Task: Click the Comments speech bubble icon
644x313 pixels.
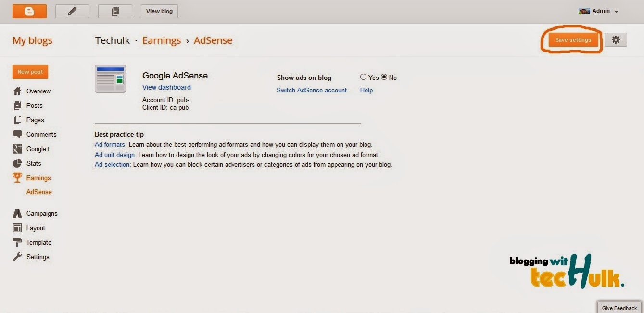Action: [17, 134]
